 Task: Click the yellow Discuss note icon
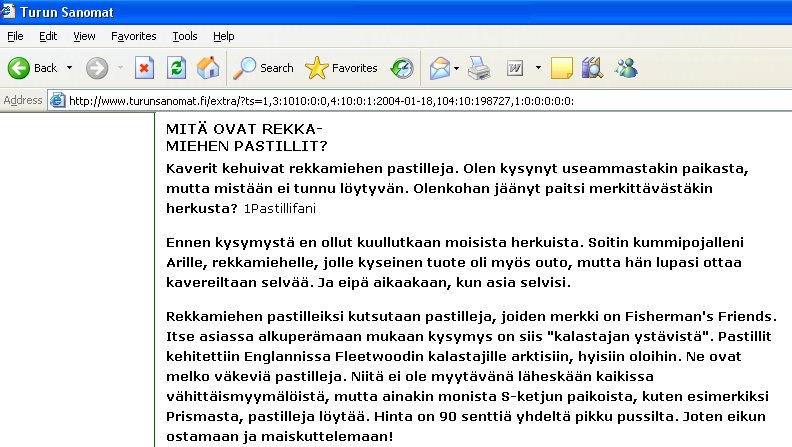pos(562,68)
